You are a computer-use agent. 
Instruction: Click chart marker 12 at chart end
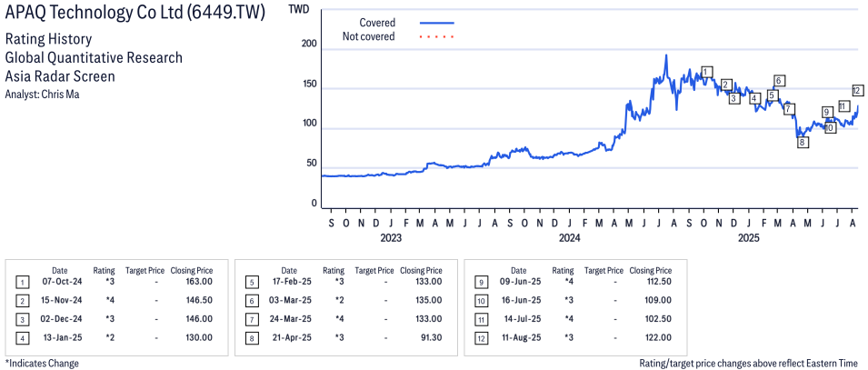[857, 90]
